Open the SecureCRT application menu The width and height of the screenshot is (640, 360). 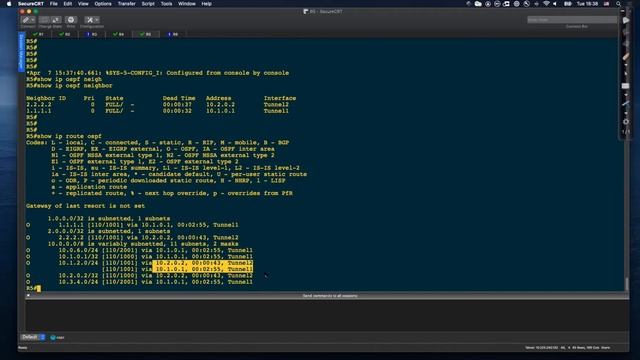point(31,4)
